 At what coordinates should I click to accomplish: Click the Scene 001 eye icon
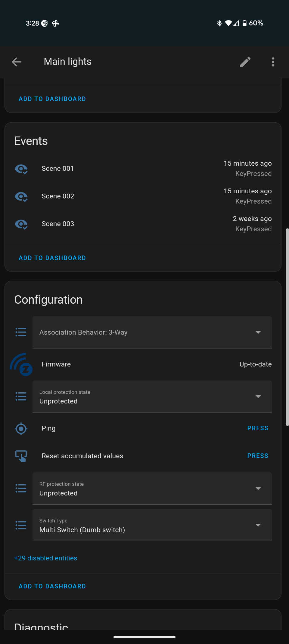21,169
